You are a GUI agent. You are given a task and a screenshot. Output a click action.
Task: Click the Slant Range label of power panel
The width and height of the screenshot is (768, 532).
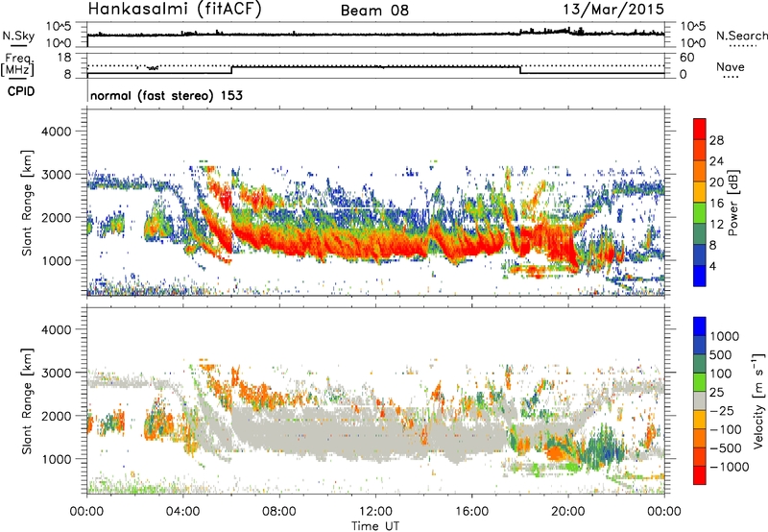27,203
